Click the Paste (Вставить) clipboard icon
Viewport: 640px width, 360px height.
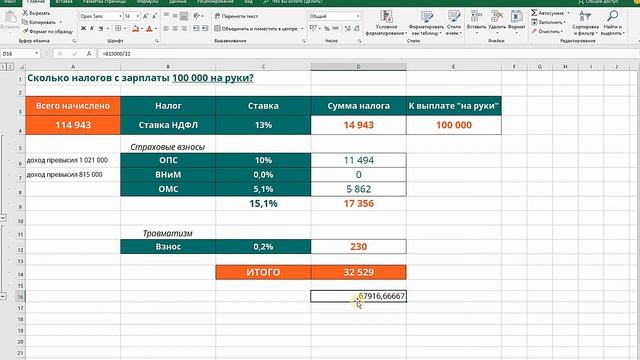click(x=10, y=17)
